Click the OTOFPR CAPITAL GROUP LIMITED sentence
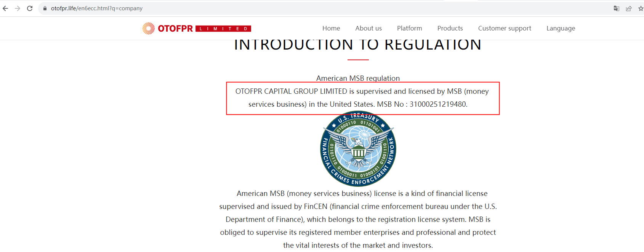 (362, 98)
